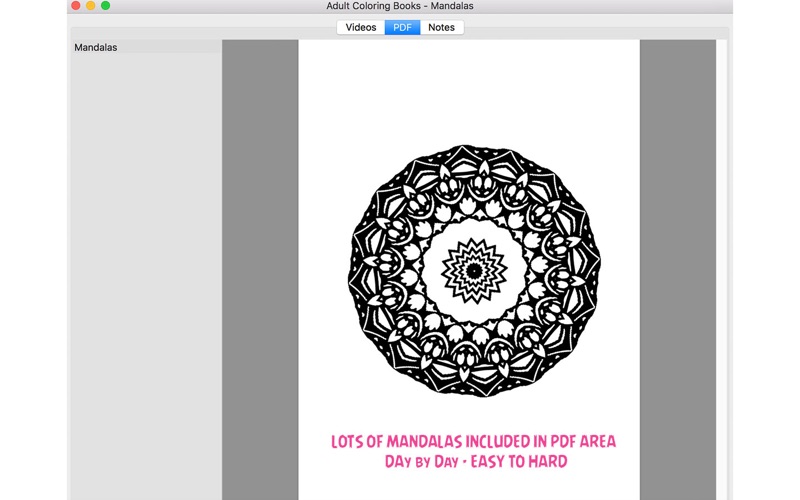Maximize the window with the green button
Viewport: 800px width, 500px height.
[105, 6]
